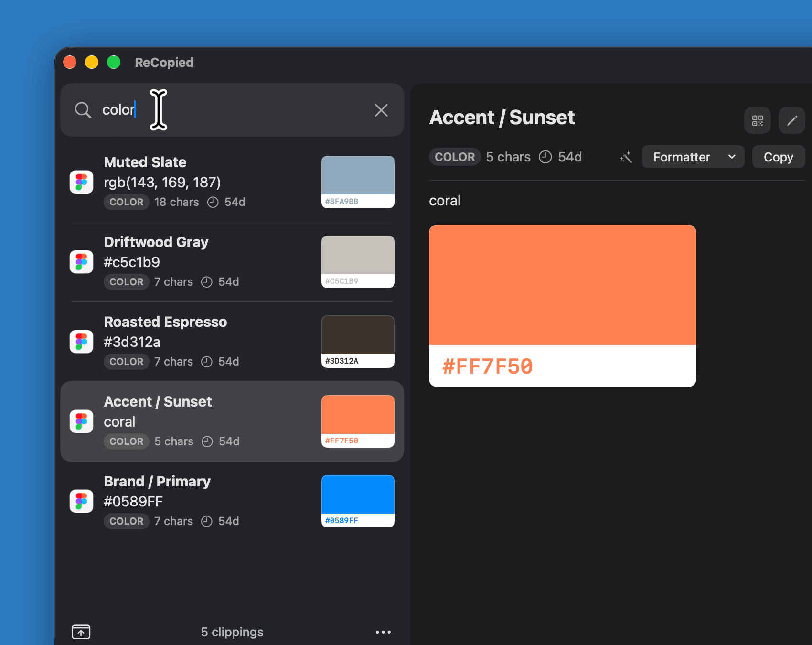Click the '5 clippings' status text
This screenshot has height=645, width=812.
[232, 632]
